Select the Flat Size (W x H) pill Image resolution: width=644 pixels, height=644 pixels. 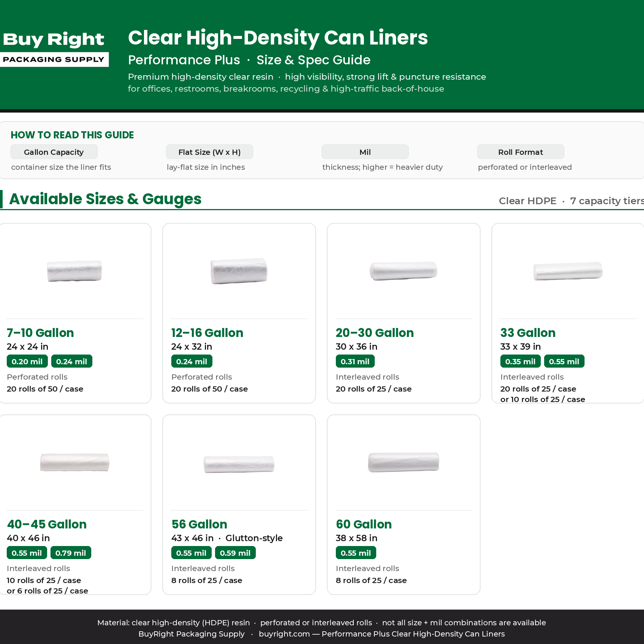tap(209, 152)
